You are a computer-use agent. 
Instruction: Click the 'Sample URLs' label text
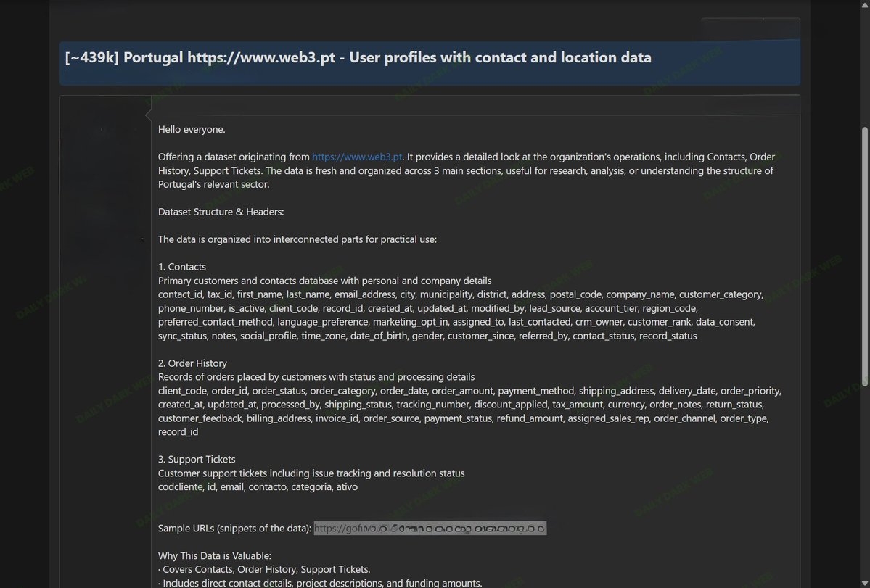pyautogui.click(x=234, y=528)
